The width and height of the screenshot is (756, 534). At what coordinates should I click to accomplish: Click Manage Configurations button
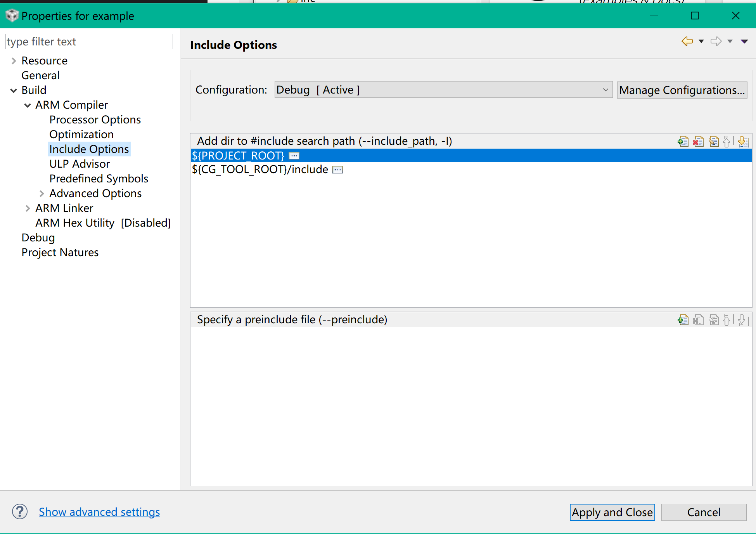pyautogui.click(x=682, y=90)
